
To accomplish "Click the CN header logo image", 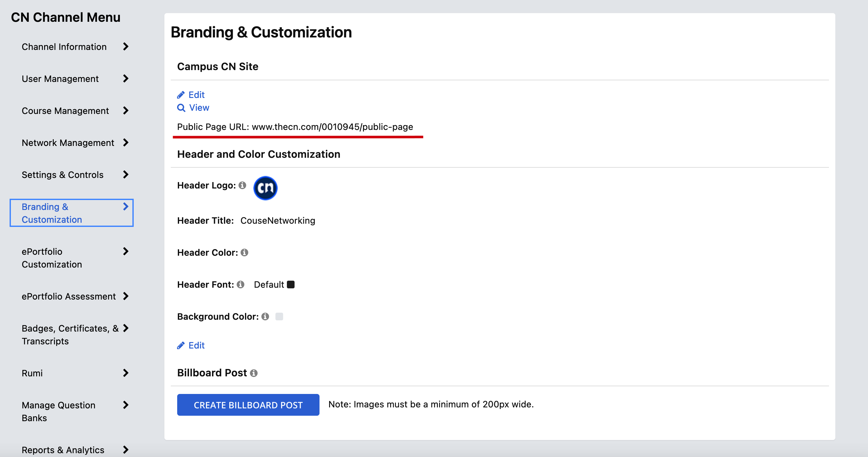I will [x=265, y=188].
